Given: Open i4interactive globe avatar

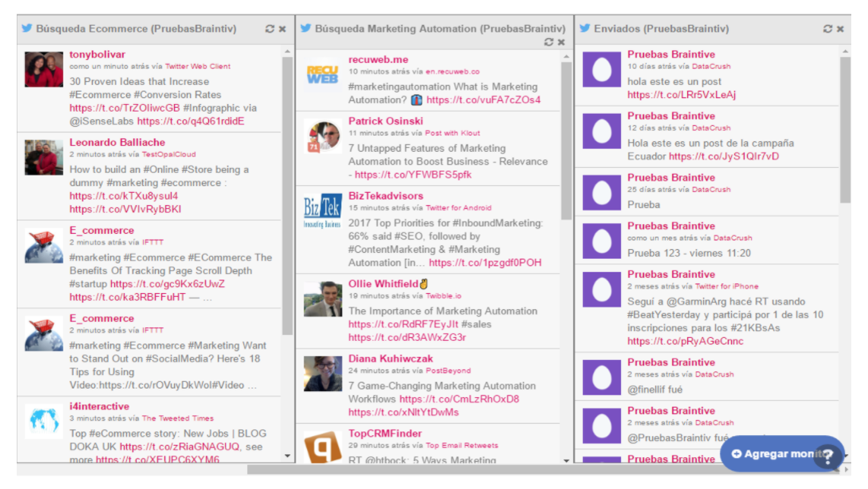Looking at the screenshot, I should tap(44, 421).
